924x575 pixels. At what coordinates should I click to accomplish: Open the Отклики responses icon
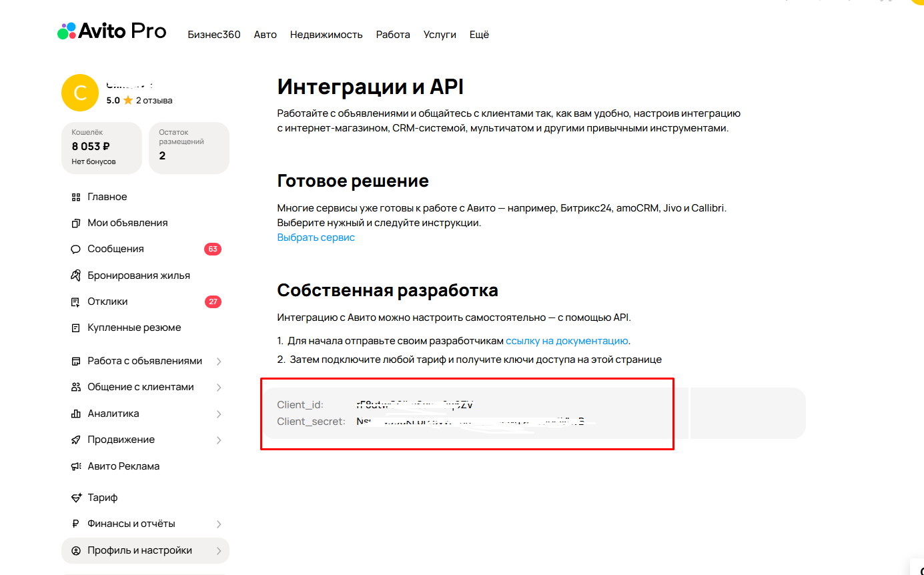coord(75,301)
